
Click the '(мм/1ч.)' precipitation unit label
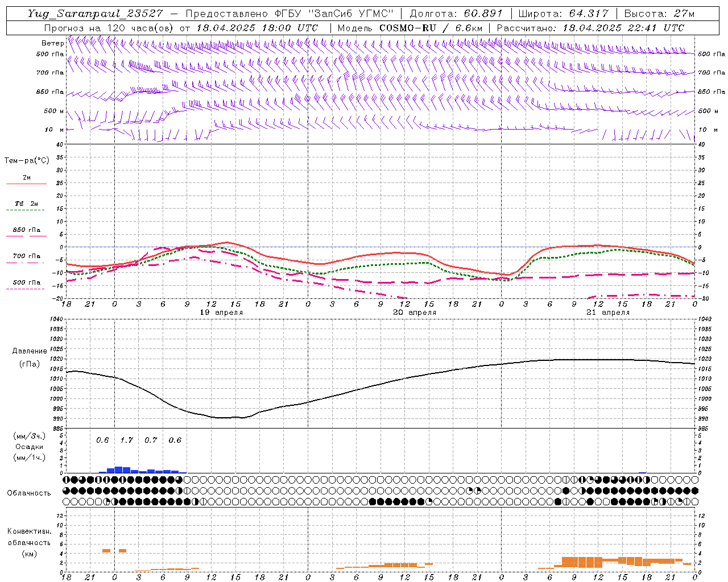(x=29, y=458)
